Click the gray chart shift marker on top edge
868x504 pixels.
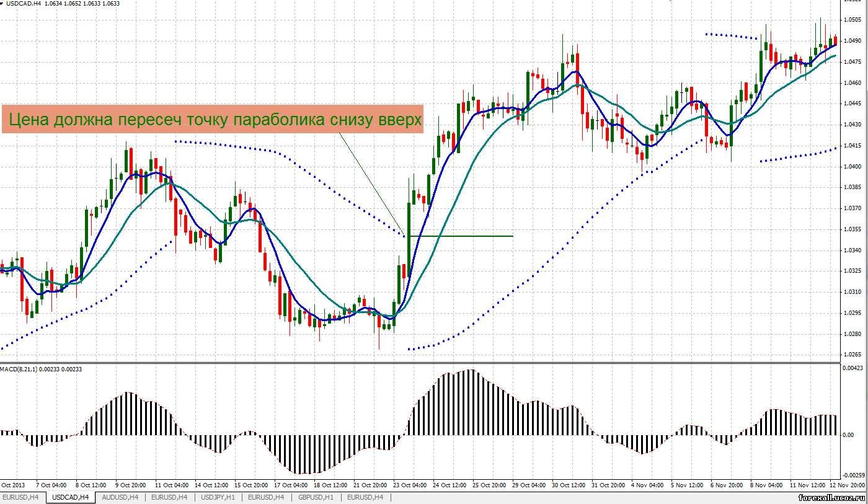pos(670,2)
